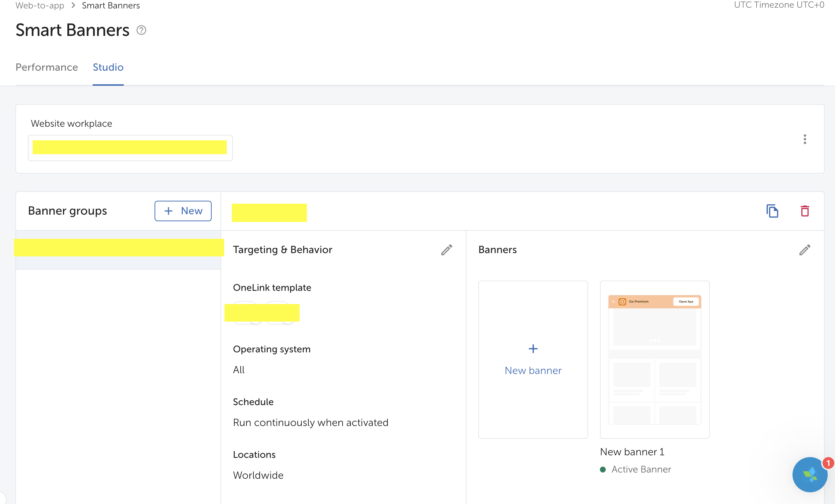Viewport: 835px width, 504px height.
Task: Delete the banner group with trash icon
Action: click(x=805, y=211)
